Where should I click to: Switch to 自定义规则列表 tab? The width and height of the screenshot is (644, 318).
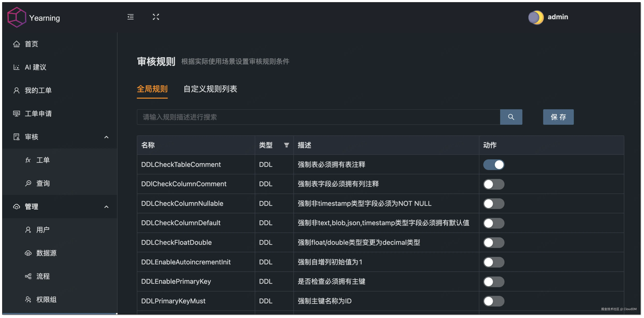tap(210, 89)
